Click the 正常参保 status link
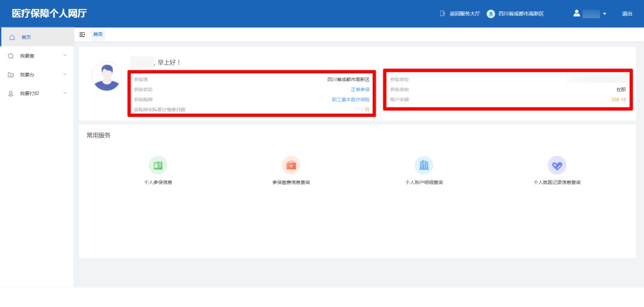Screen dimensions: 644x307 (x=360, y=89)
